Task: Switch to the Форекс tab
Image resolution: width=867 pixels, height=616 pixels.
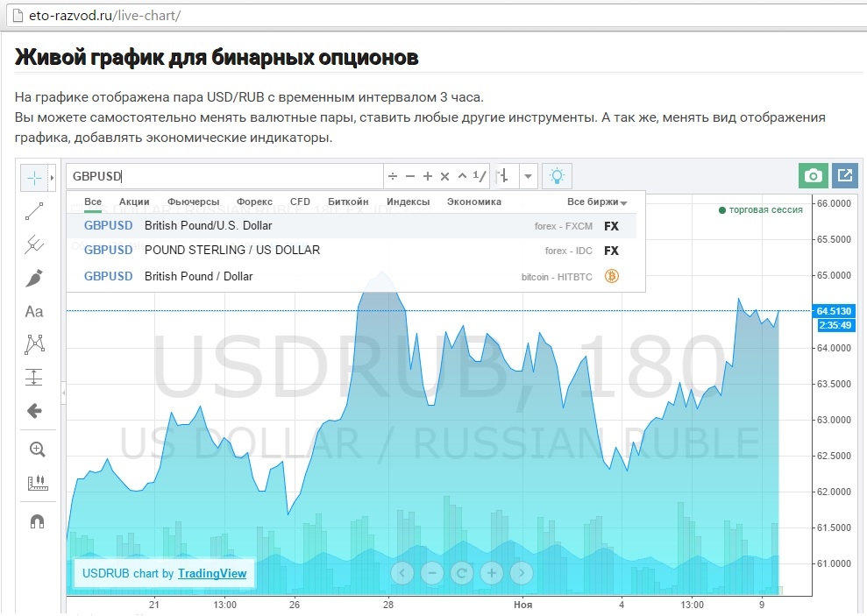Action: [255, 202]
